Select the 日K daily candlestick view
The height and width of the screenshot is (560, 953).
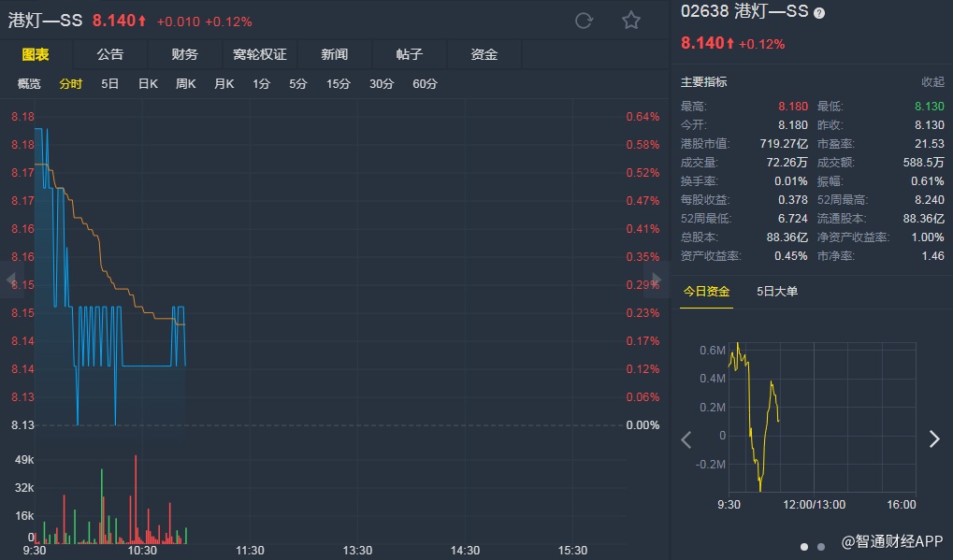(148, 84)
